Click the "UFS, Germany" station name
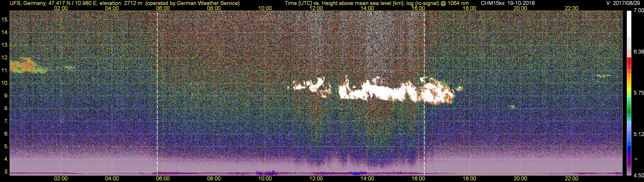The height and width of the screenshot is (182, 644). point(27,3)
